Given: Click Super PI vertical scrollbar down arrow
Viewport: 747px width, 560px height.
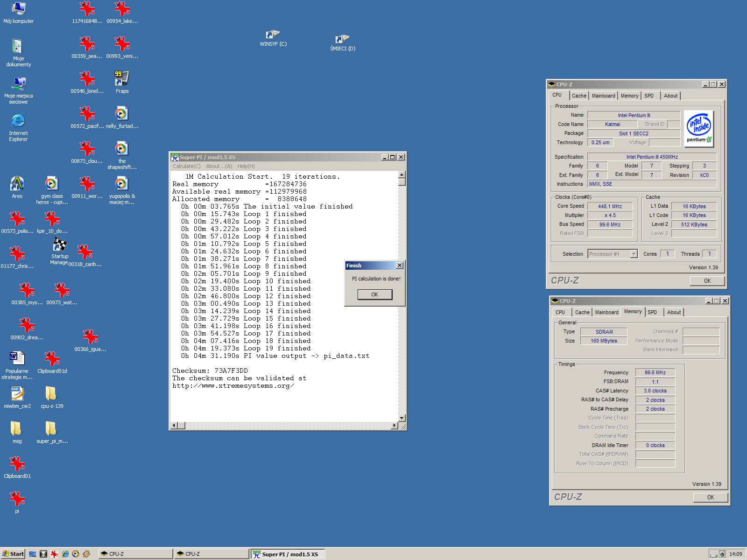Looking at the screenshot, I should tap(402, 418).
